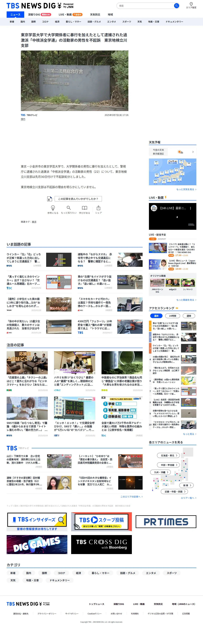Click トップ in the breadcrumb trail

pyautogui.click(x=9, y=506)
